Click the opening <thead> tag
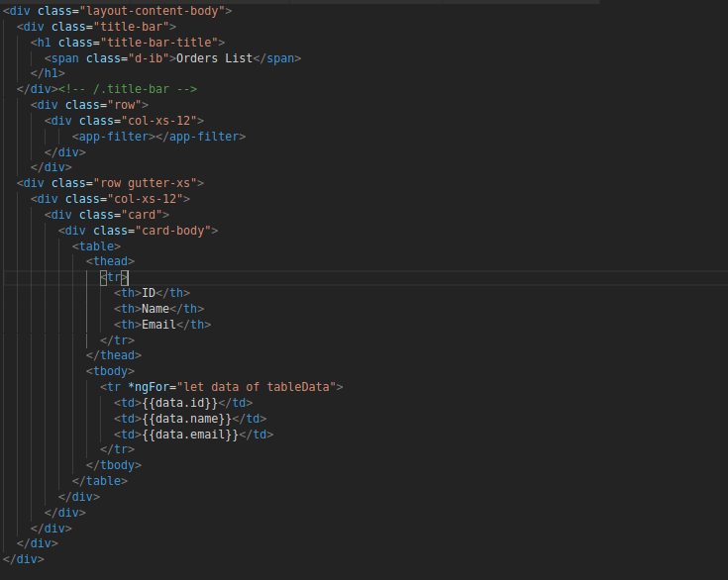This screenshot has height=580, width=728. 111,260
